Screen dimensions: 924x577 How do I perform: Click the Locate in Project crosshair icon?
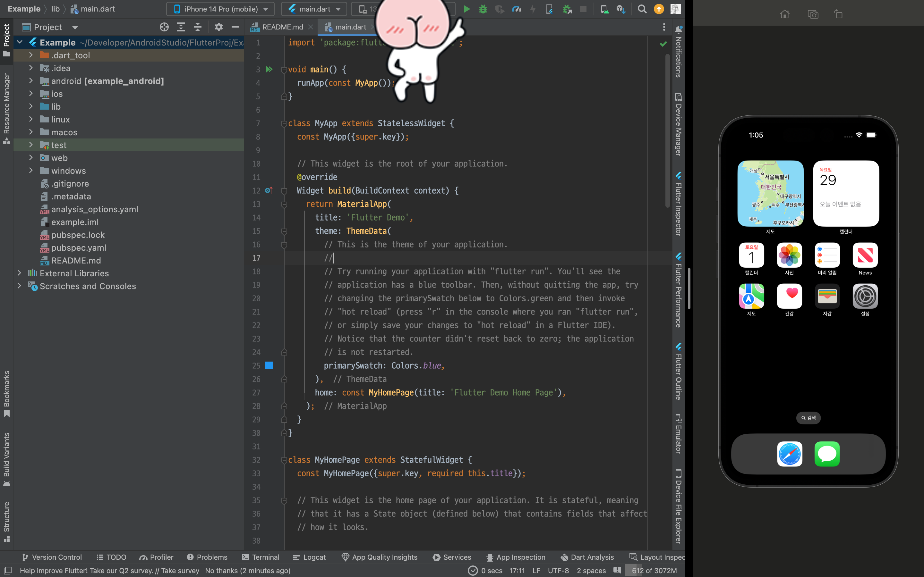164,27
